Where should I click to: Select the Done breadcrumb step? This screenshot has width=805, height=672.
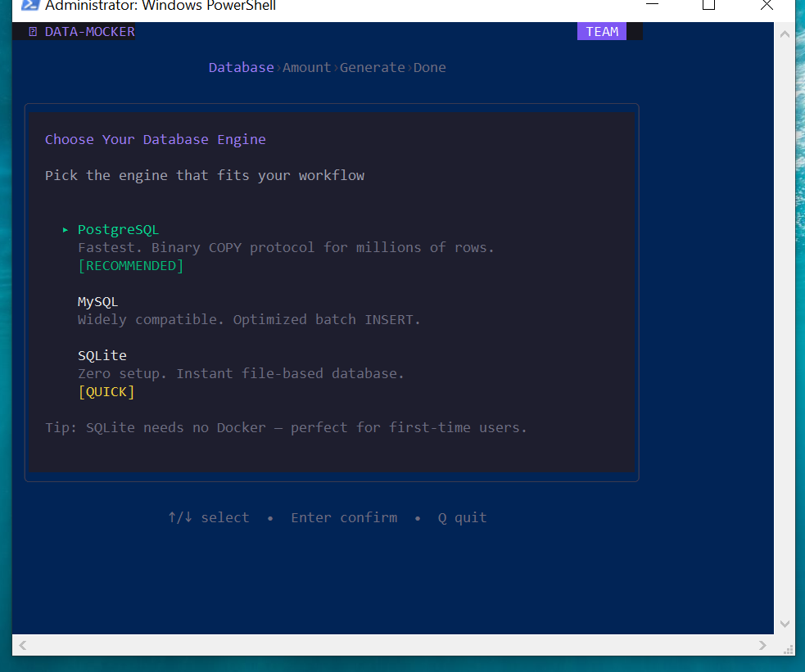(x=430, y=67)
